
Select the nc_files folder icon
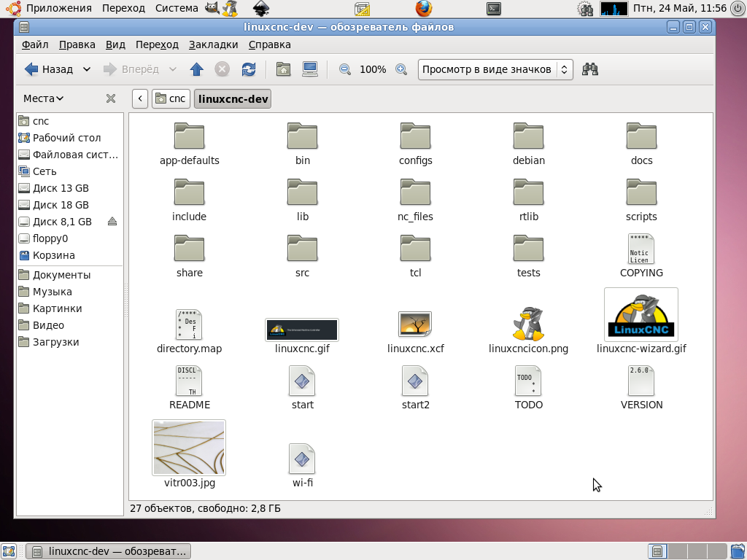coord(415,192)
